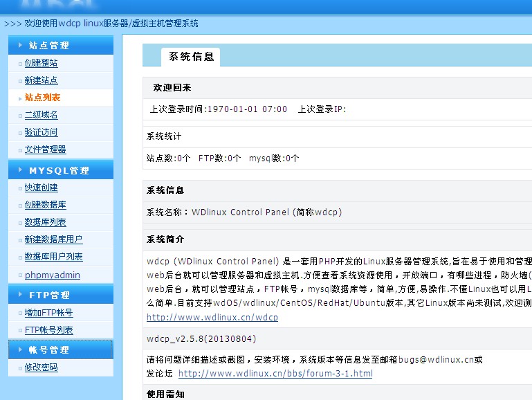Visit the wdlinux bbs forum link
The height and width of the screenshot is (400, 532).
click(x=275, y=374)
